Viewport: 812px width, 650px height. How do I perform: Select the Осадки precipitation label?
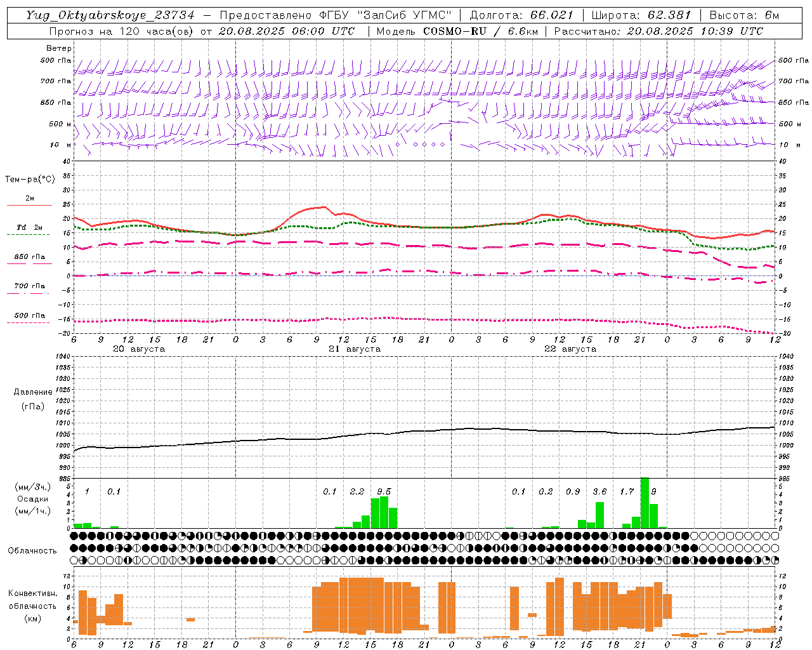point(33,499)
